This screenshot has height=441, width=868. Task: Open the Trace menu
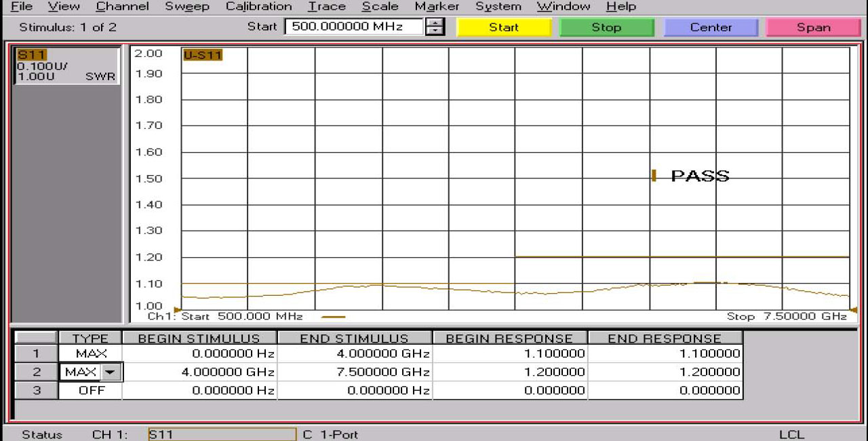[x=326, y=7]
